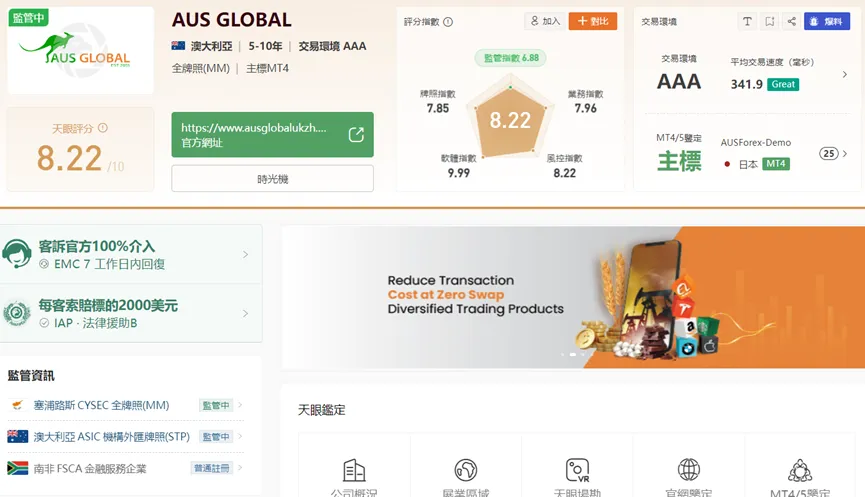Click the 監管中 badge in CYSEC row
The height and width of the screenshot is (497, 865).
pos(216,405)
